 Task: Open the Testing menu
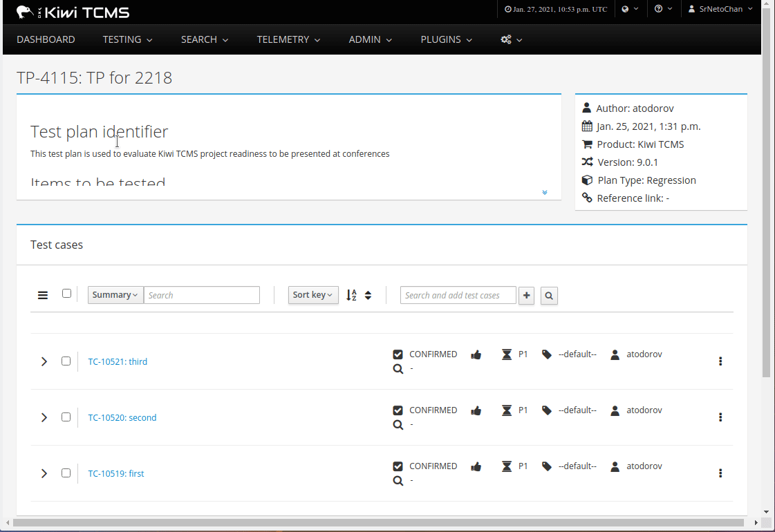click(x=127, y=39)
